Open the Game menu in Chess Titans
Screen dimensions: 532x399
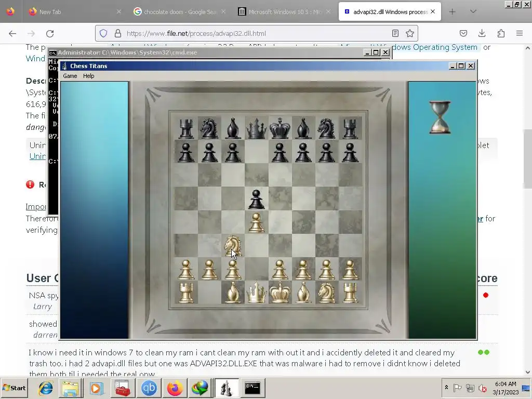point(70,76)
